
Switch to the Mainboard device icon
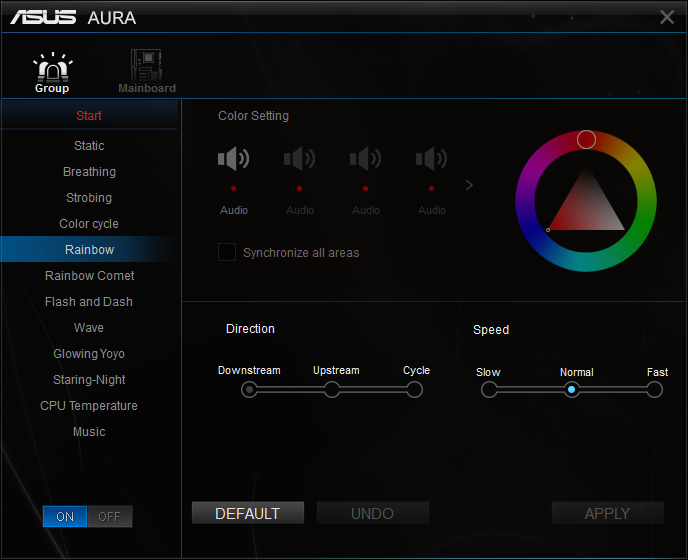147,72
